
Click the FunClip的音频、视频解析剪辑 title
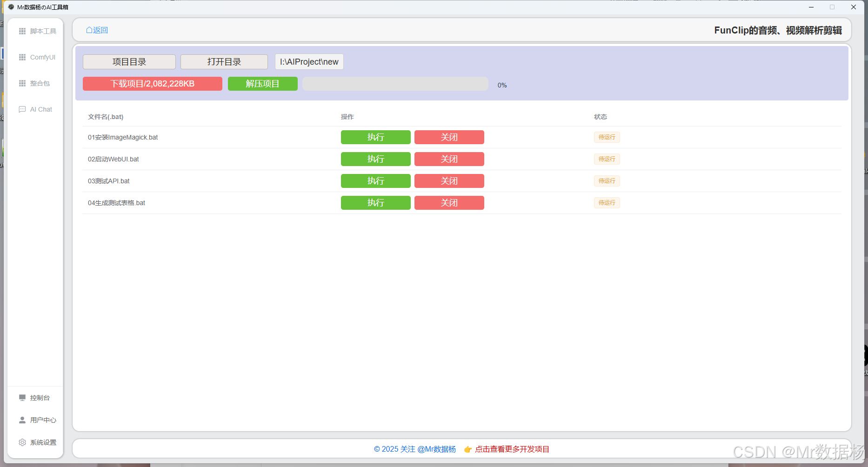778,30
